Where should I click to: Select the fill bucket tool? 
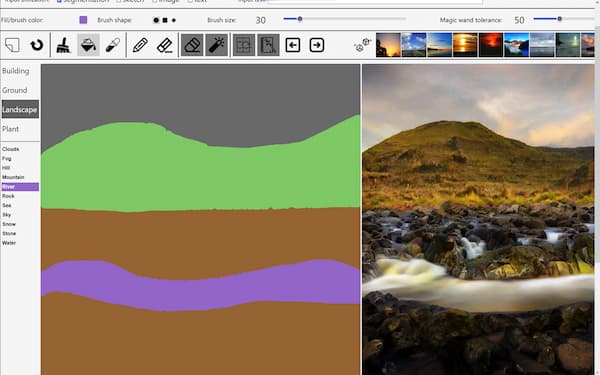coord(88,45)
